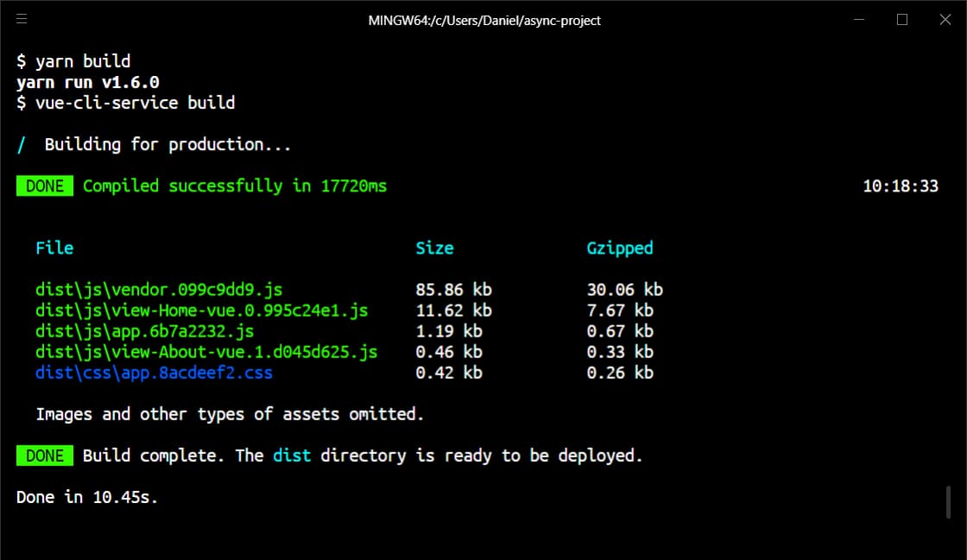The width and height of the screenshot is (967, 560).
Task: Click the 10:18:33 timestamp
Action: (901, 186)
